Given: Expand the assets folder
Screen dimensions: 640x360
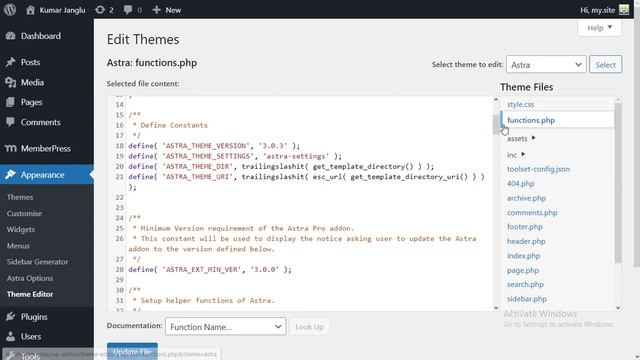Looking at the screenshot, I should point(521,138).
